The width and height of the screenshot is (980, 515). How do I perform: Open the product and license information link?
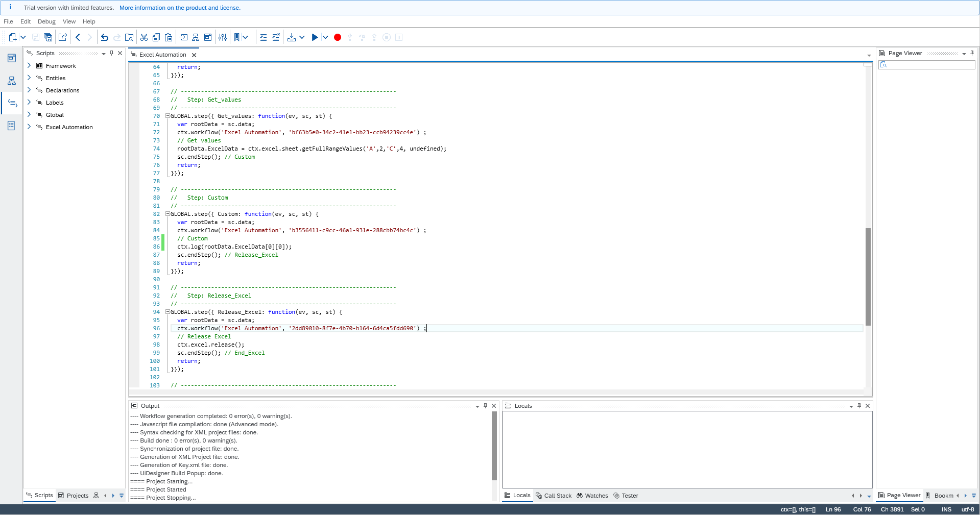(x=180, y=8)
